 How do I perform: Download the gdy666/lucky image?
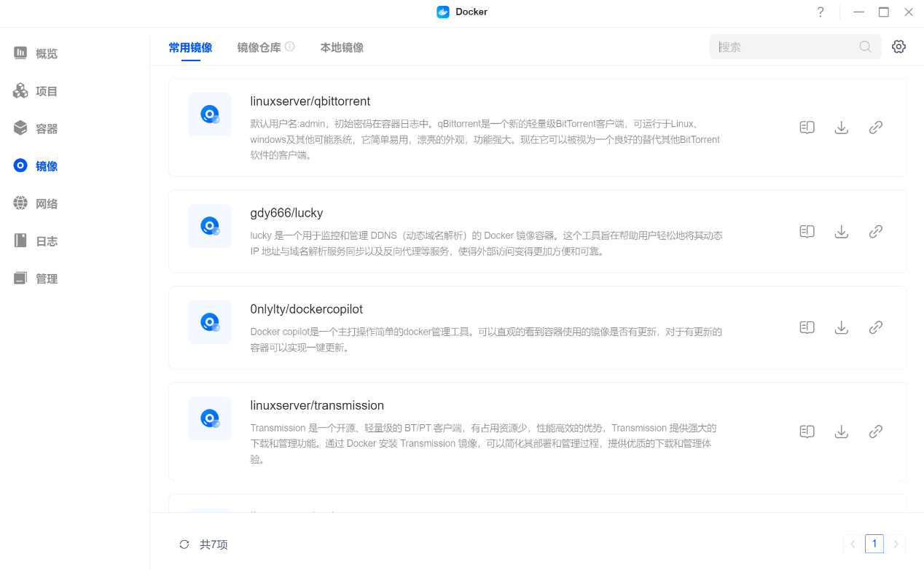841,232
